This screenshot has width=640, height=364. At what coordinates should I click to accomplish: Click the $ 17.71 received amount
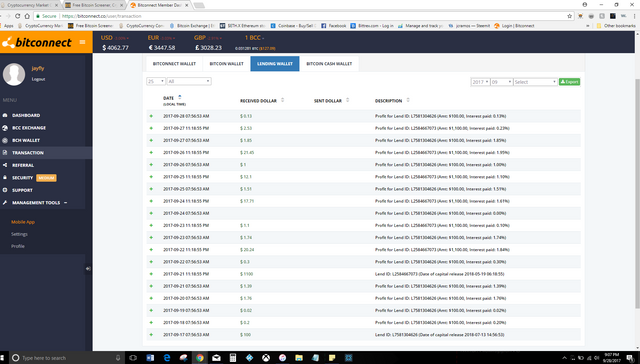(x=247, y=201)
